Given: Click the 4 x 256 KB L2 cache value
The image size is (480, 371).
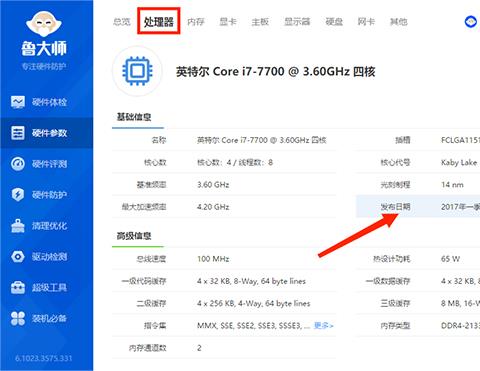Looking at the screenshot, I should coord(253,304).
